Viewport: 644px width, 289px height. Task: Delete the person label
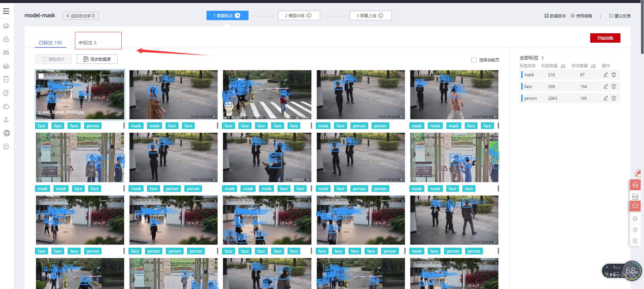click(614, 98)
